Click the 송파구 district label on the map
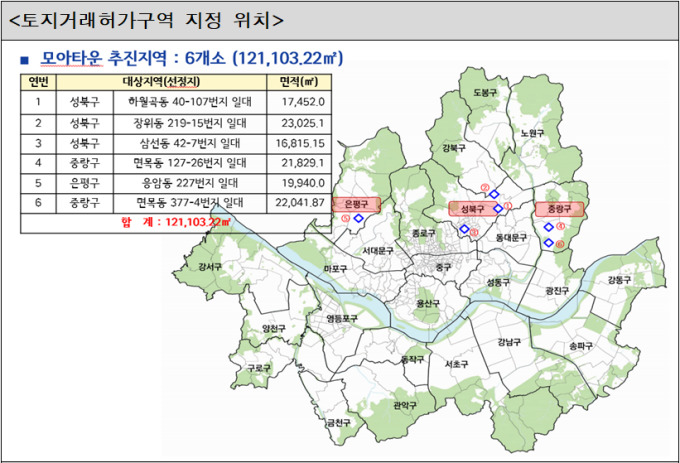This screenshot has height=463, width=680. click(581, 346)
